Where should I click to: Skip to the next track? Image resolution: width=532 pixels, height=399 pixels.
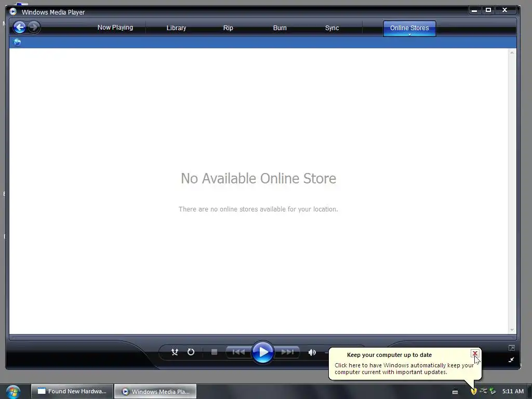coord(287,352)
